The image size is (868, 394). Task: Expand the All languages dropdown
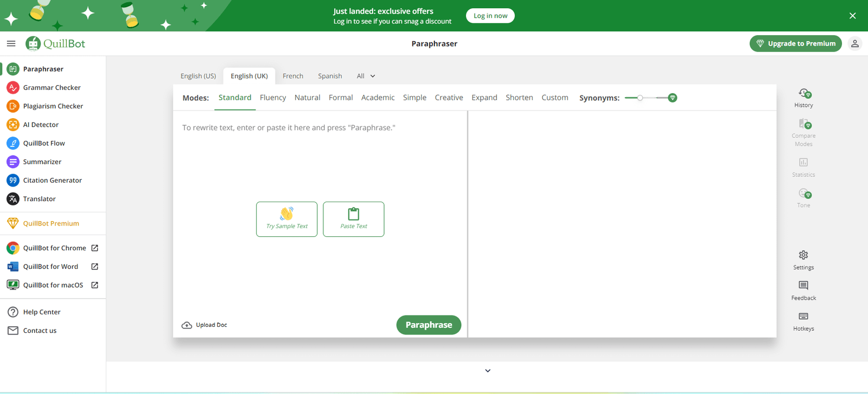(366, 76)
